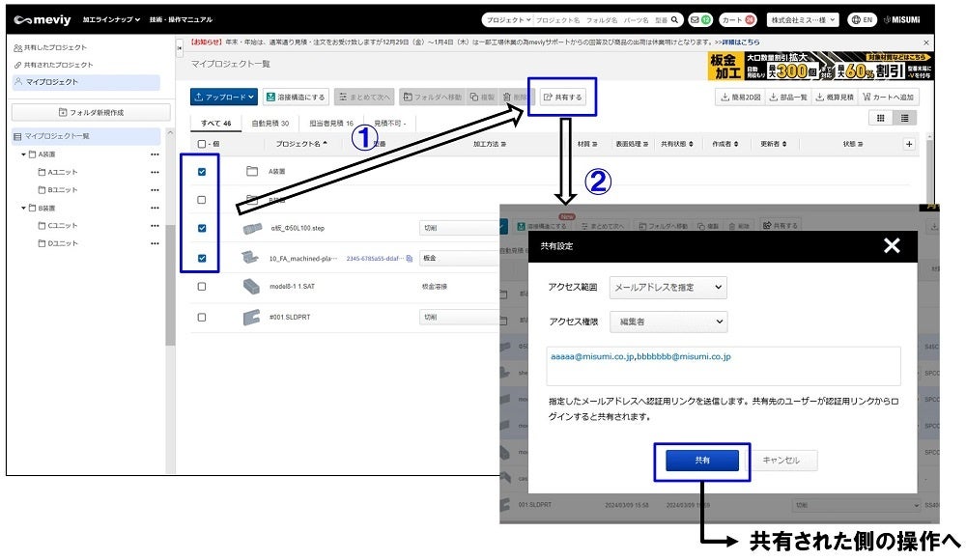
Task: Add column with plus icon
Action: point(909,144)
